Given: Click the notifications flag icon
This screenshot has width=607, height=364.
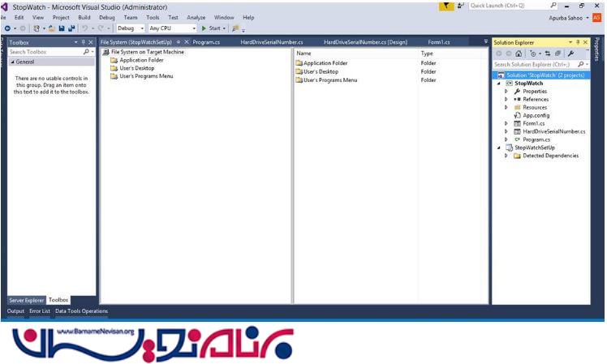Looking at the screenshot, I should pyautogui.click(x=446, y=6).
